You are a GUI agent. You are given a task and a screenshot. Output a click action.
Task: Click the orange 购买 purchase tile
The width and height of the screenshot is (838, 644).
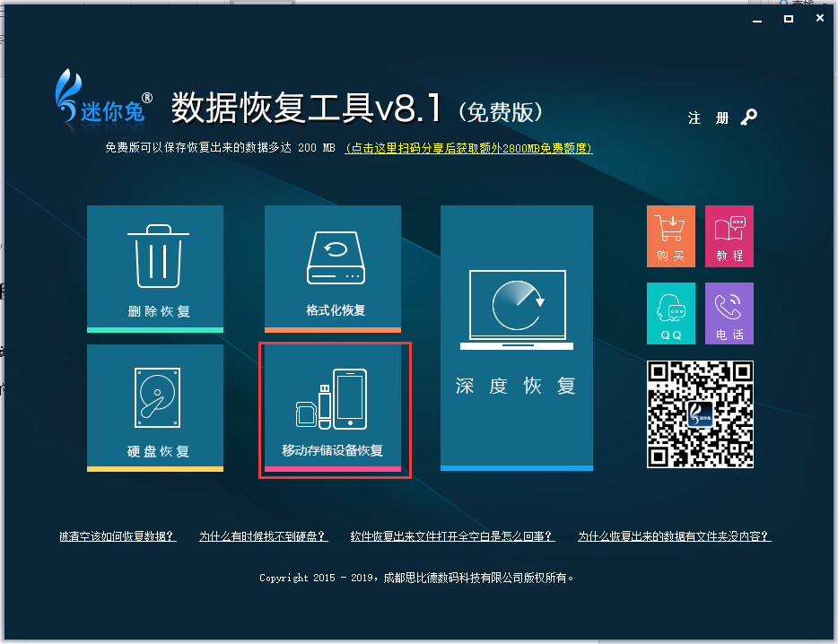671,236
